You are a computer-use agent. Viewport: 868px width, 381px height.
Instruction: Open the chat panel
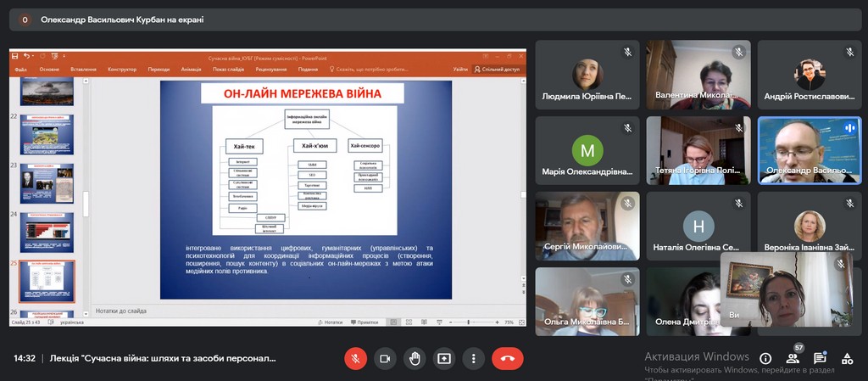pos(820,358)
